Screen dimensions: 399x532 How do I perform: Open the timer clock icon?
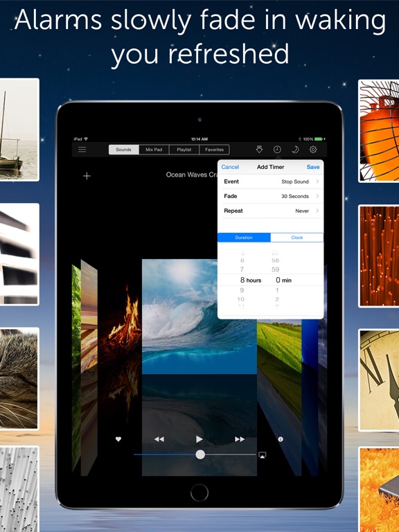(x=277, y=150)
